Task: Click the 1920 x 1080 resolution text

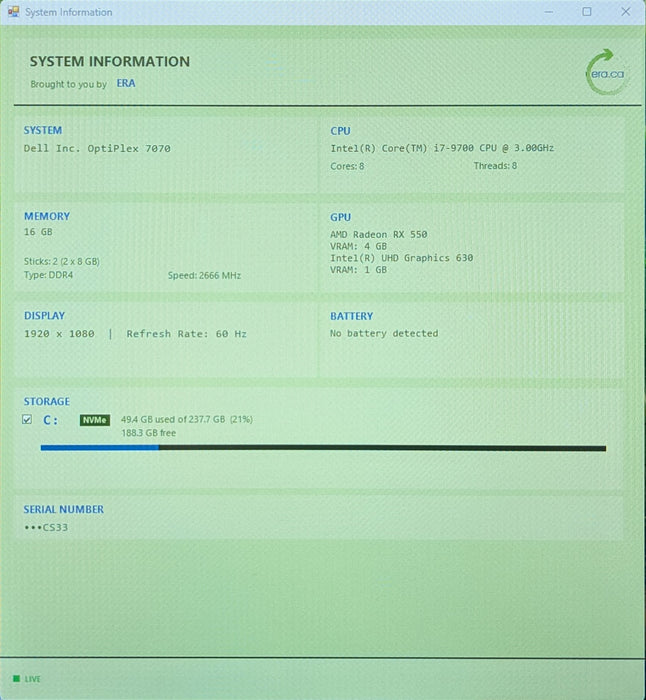Action: point(59,333)
